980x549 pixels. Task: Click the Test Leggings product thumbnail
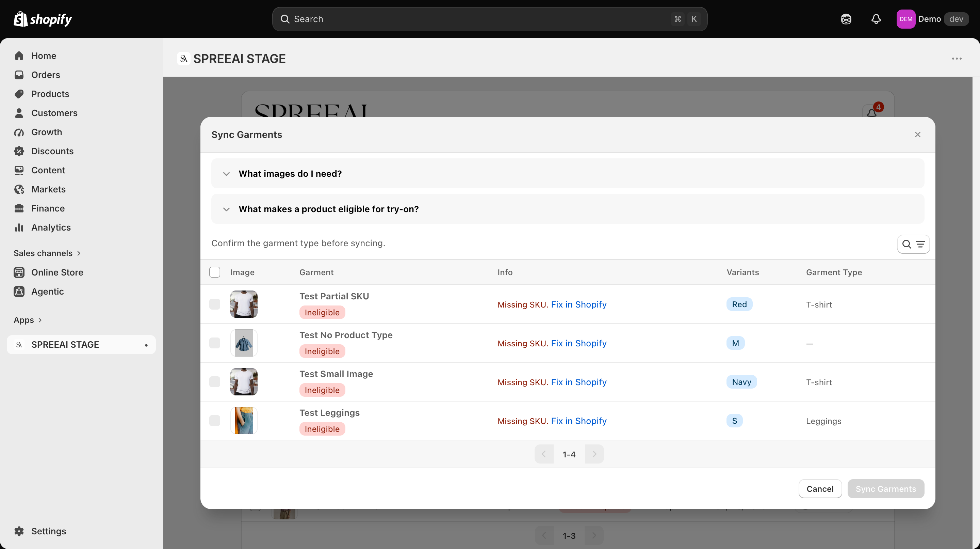[244, 421]
